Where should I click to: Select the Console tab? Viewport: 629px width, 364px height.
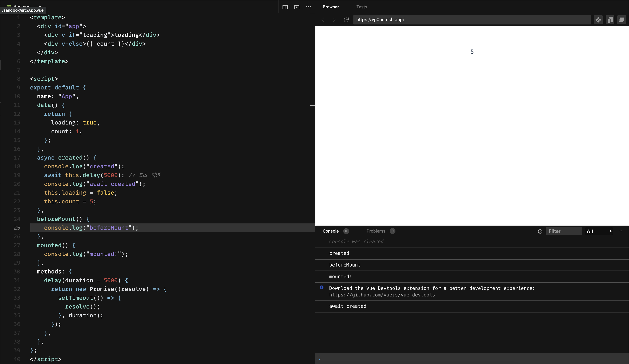(x=330, y=231)
